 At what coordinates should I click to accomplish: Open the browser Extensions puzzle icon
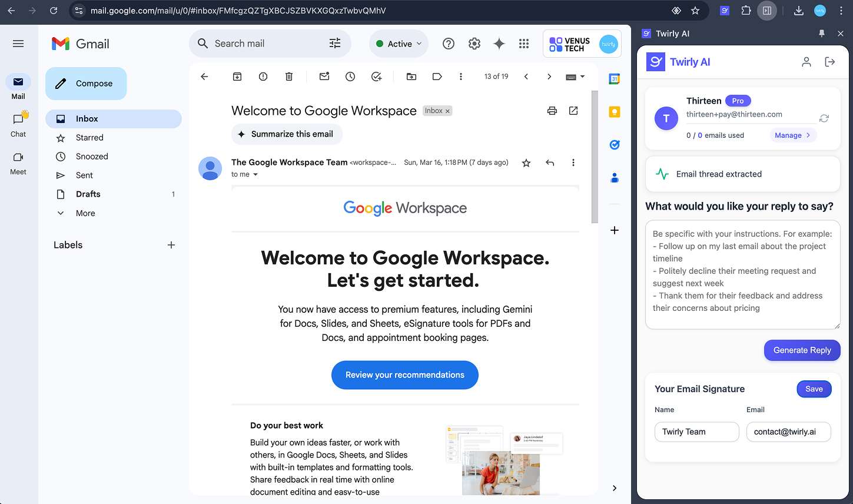point(746,11)
